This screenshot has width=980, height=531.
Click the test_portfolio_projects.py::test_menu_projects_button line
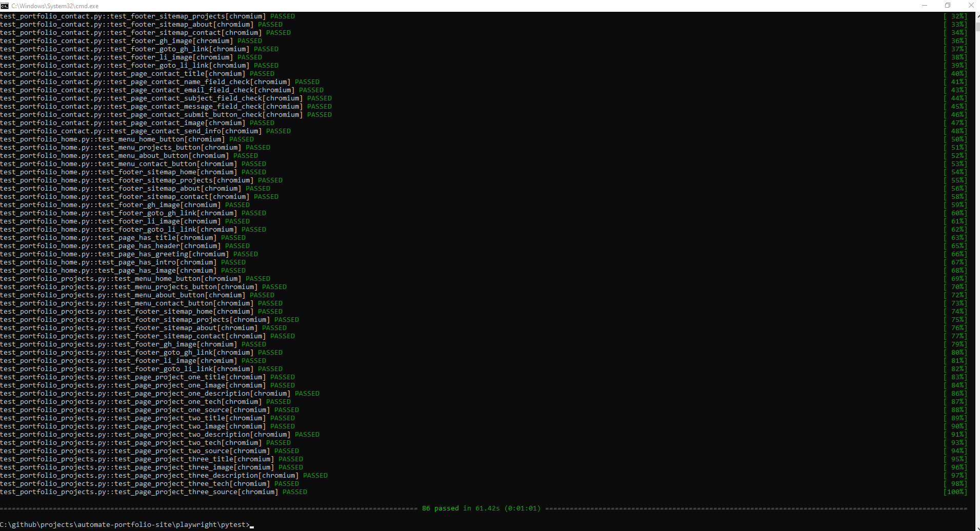[x=143, y=287]
